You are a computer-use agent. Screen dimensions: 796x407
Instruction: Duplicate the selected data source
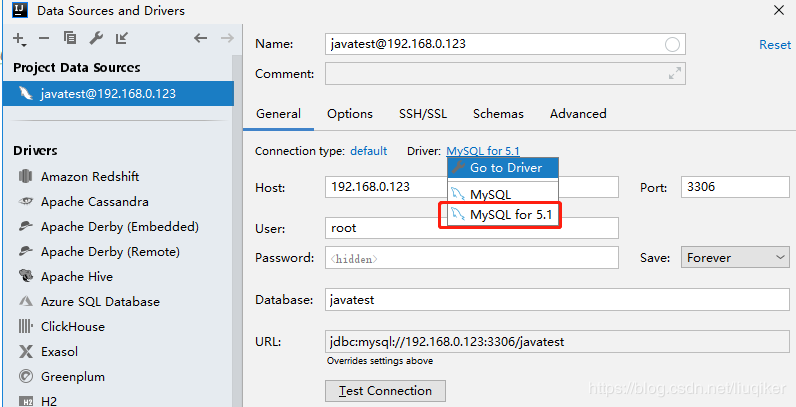pos(69,39)
